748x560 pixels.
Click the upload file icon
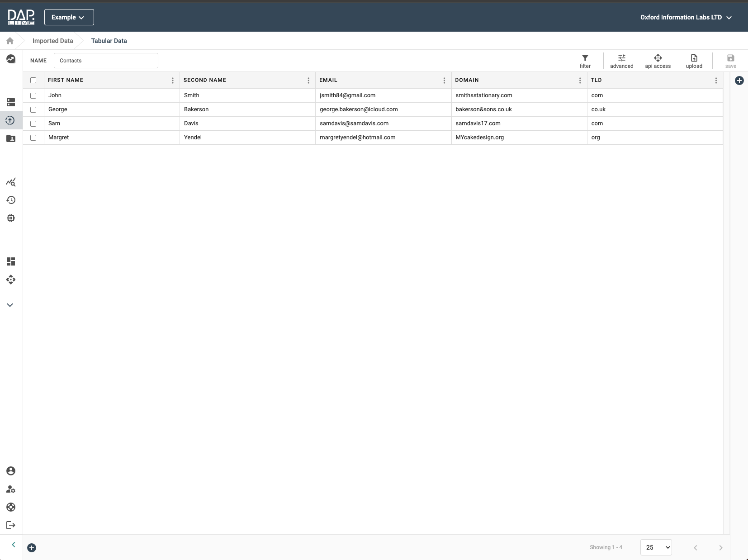pyautogui.click(x=694, y=58)
